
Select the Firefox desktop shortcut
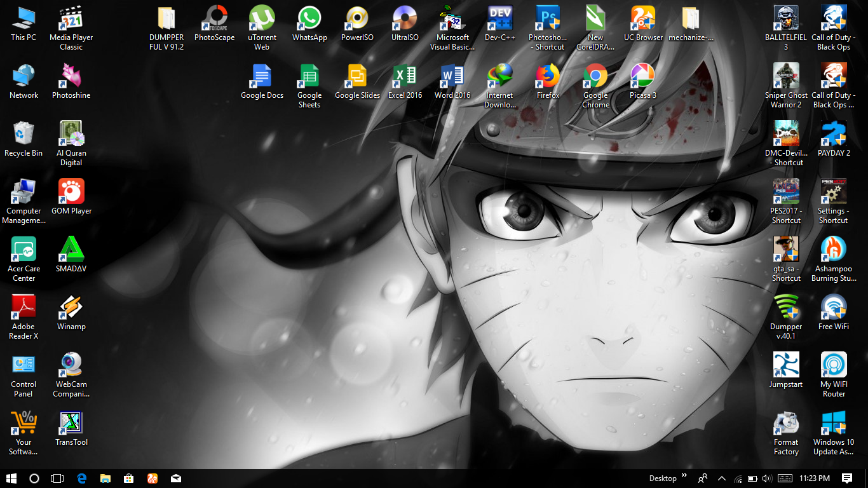tap(548, 76)
